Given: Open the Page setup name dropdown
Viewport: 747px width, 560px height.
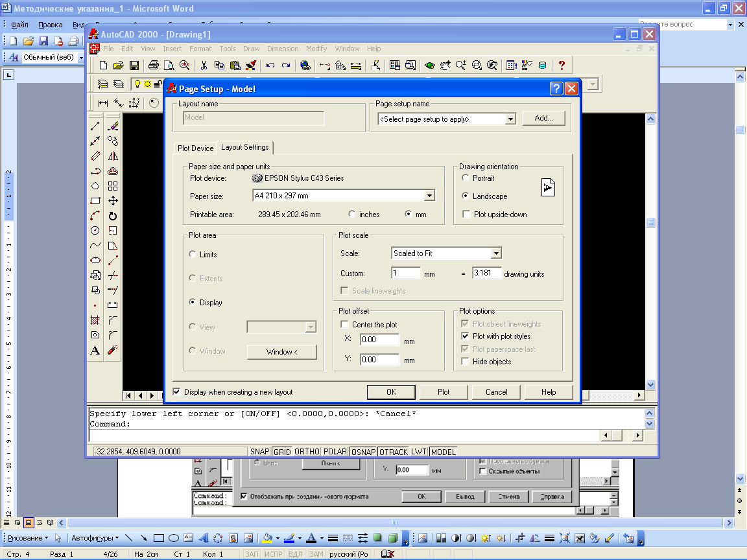Looking at the screenshot, I should click(x=510, y=119).
